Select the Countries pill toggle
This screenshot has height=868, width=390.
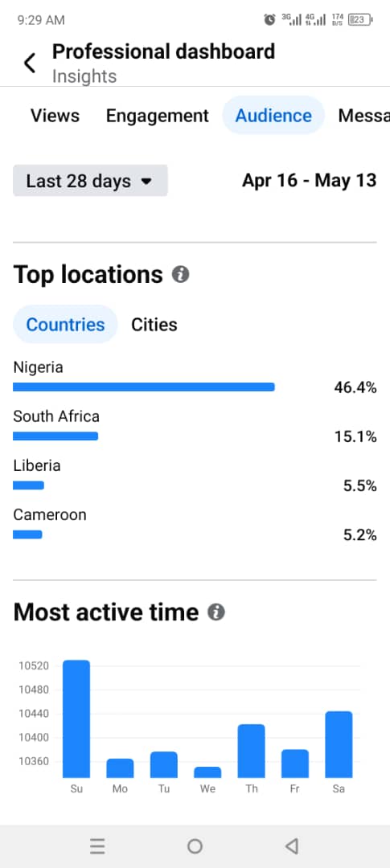(x=65, y=325)
